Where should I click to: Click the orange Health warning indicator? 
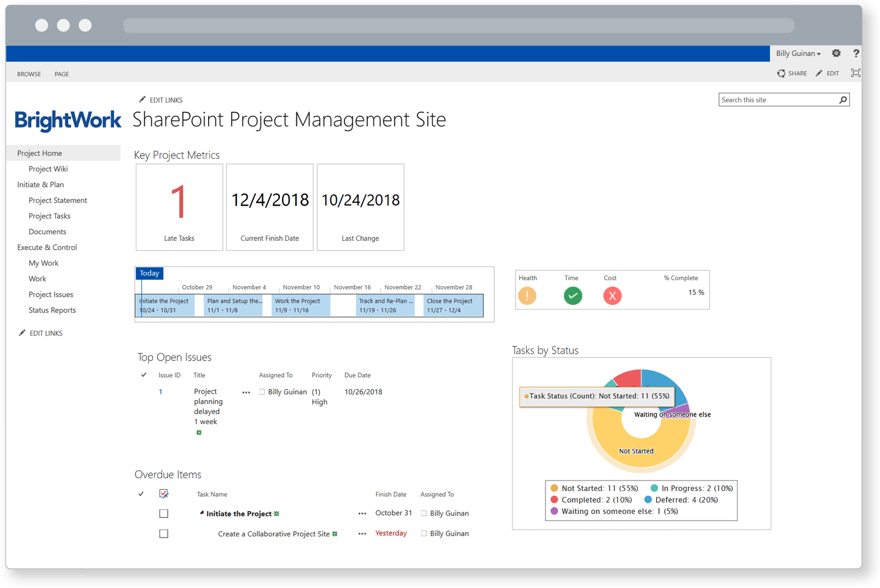527,295
